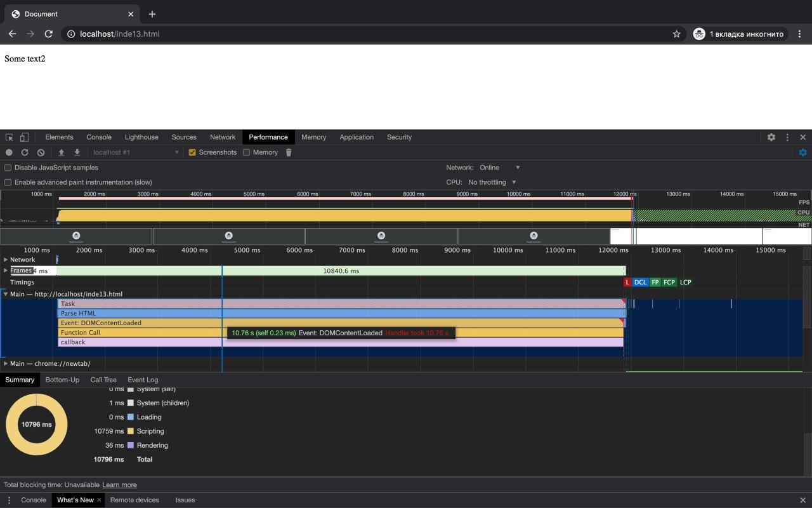The width and height of the screenshot is (812, 508).
Task: Start recording with the record button
Action: [9, 152]
